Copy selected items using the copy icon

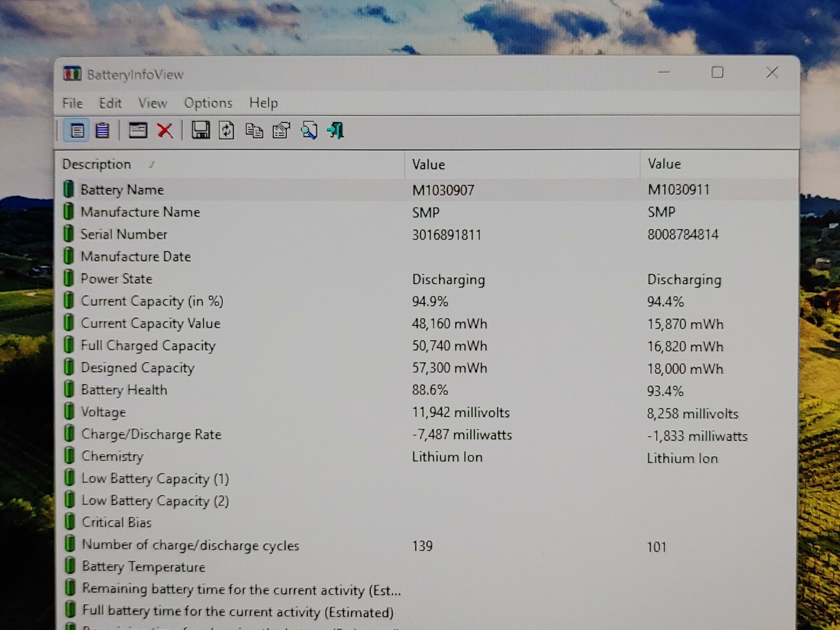[x=254, y=131]
